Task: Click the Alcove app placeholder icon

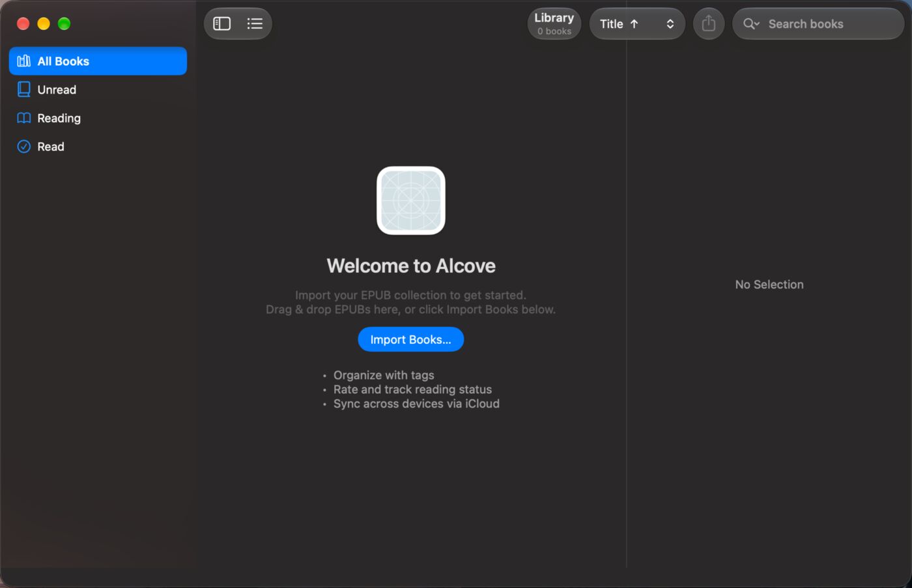Action: click(x=411, y=201)
